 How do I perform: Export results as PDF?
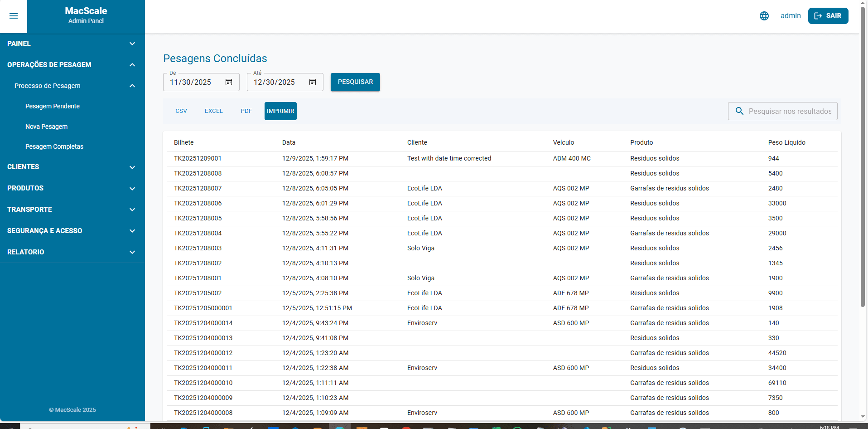click(246, 111)
